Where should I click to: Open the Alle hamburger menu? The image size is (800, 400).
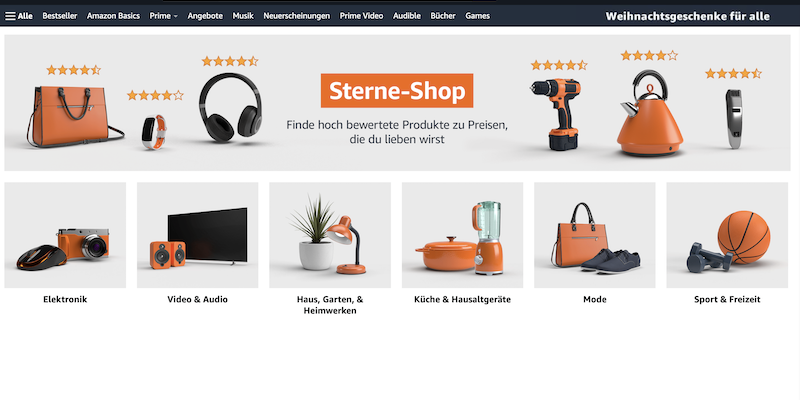point(18,16)
